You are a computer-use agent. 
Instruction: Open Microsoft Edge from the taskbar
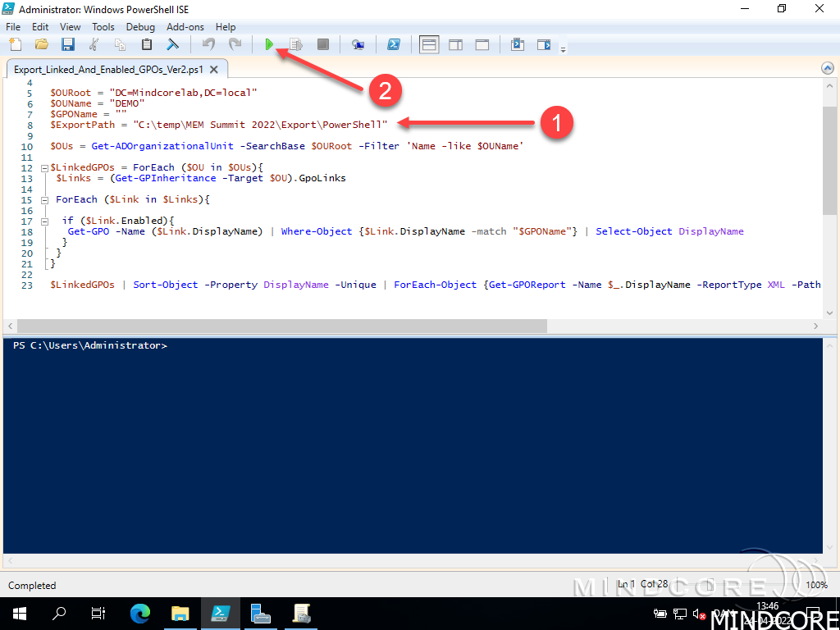pyautogui.click(x=140, y=613)
